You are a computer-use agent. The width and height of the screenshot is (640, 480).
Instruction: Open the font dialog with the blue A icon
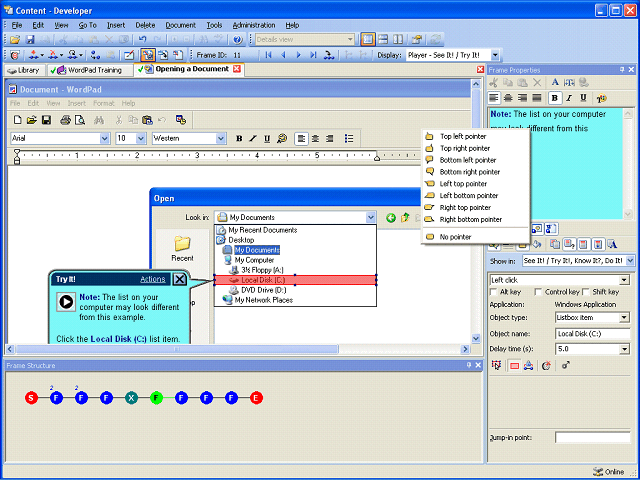pos(555,82)
